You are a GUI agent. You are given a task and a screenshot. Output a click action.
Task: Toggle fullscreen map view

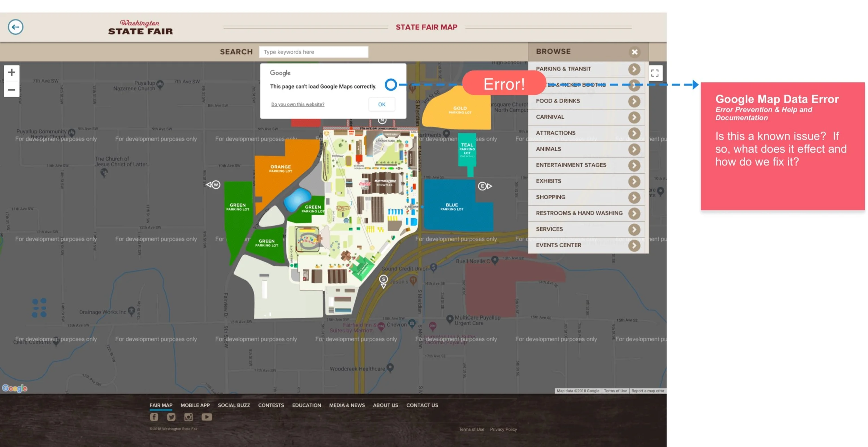[x=655, y=73]
